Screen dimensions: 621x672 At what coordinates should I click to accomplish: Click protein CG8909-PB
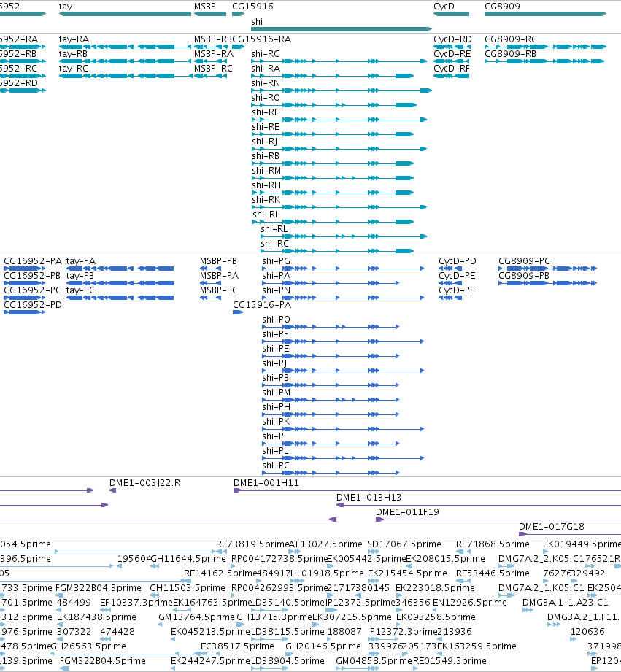point(524,276)
